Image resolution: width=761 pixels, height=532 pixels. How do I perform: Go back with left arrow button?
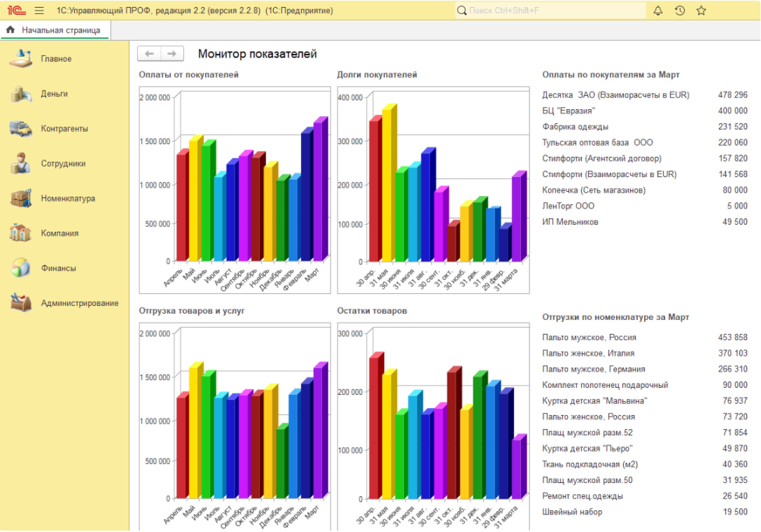(x=149, y=53)
